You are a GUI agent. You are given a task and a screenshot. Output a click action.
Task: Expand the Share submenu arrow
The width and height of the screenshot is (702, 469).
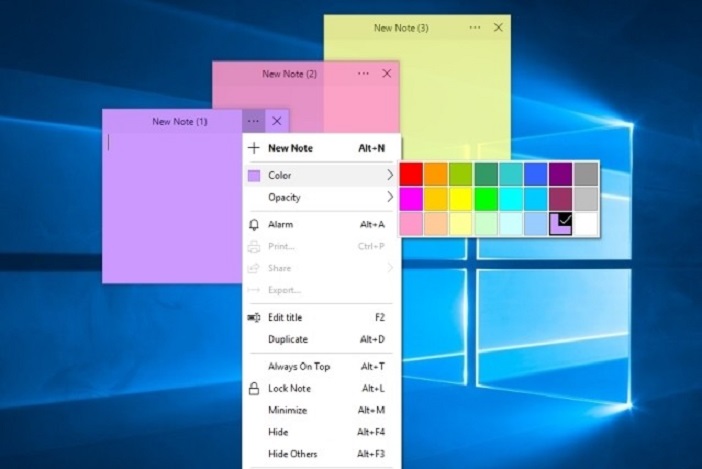(390, 268)
